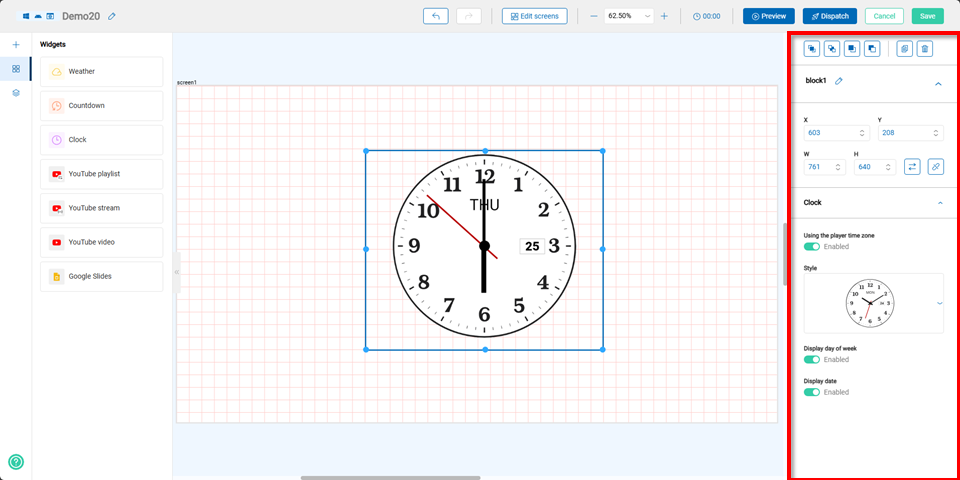The height and width of the screenshot is (480, 960).
Task: Open the clock Style dropdown
Action: (x=939, y=303)
